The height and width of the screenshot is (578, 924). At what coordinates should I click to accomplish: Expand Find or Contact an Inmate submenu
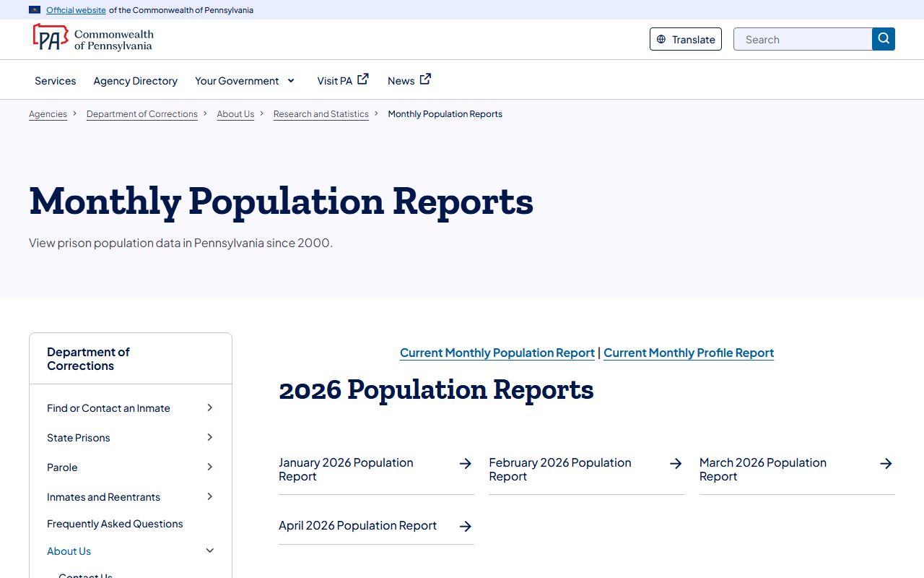tap(210, 408)
